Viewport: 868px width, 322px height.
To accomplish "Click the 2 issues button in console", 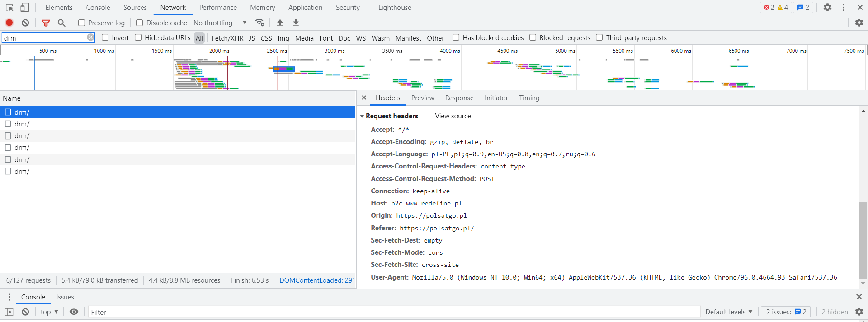I will click(786, 312).
